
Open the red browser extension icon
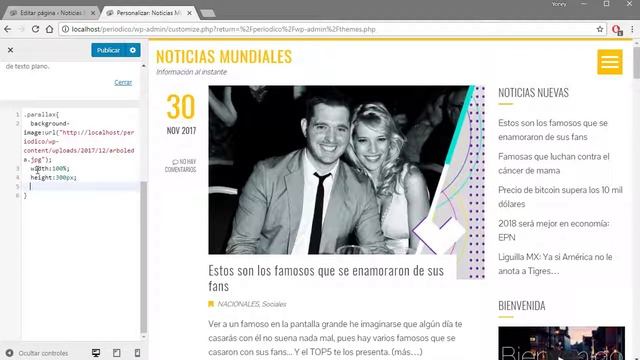(x=617, y=30)
